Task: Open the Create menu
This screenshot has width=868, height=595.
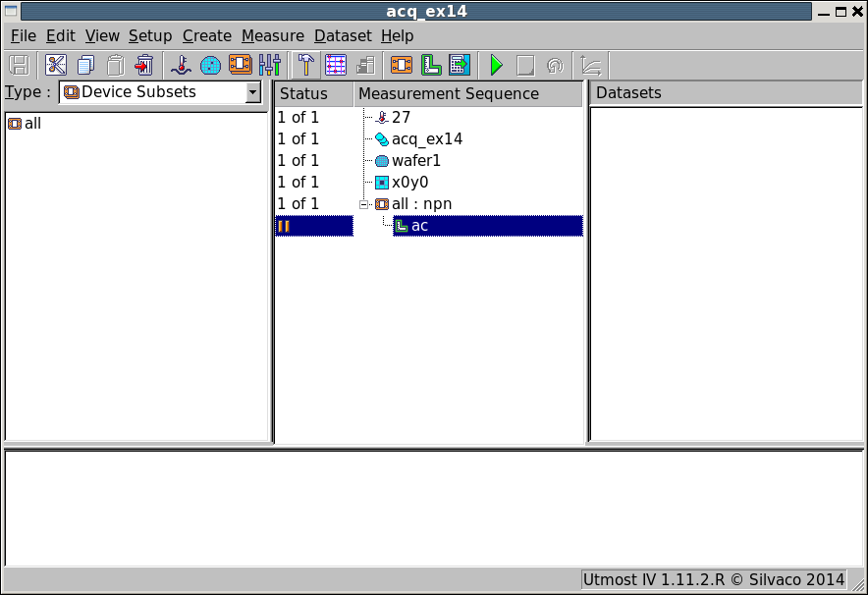Action: 207,36
